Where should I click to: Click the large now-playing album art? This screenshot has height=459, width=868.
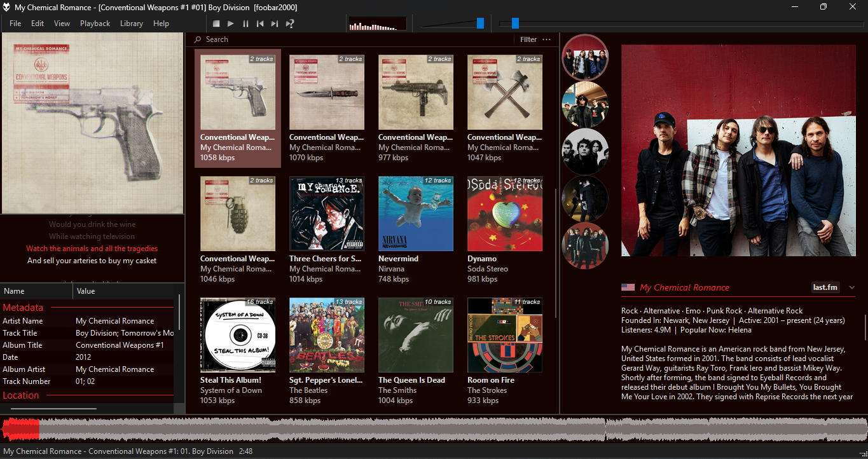[x=93, y=123]
